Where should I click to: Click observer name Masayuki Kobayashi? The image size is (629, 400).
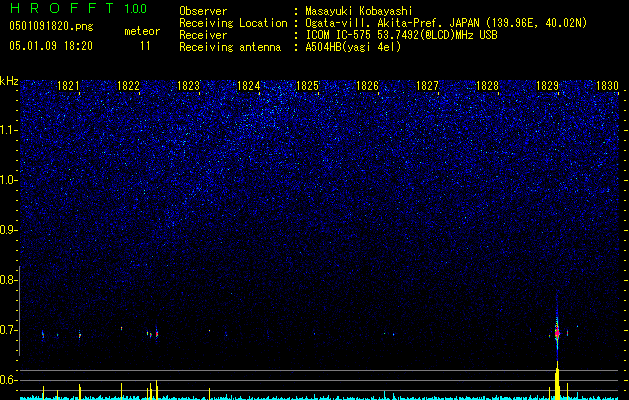(359, 11)
